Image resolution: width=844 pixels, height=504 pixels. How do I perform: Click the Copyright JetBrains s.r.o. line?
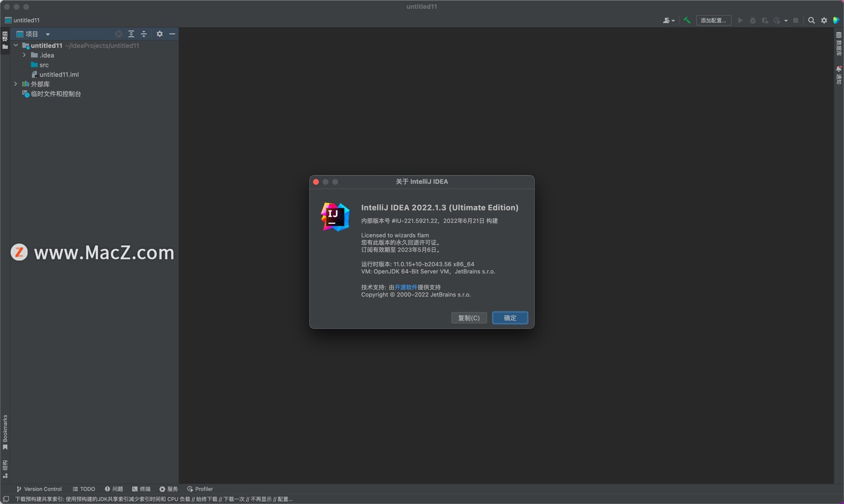coord(416,295)
